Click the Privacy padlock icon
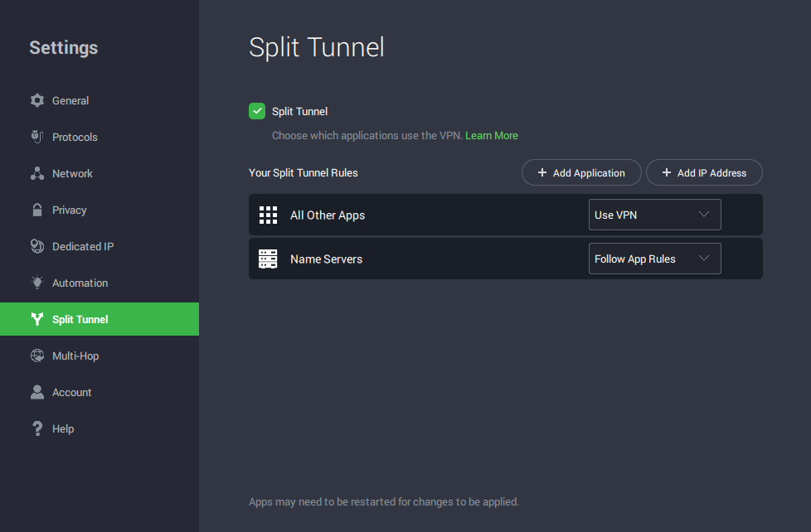Viewport: 811px width, 532px height. (x=36, y=210)
